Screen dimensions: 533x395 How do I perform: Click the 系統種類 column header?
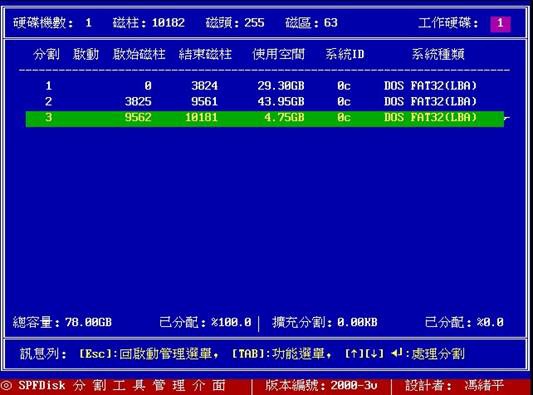[438, 54]
